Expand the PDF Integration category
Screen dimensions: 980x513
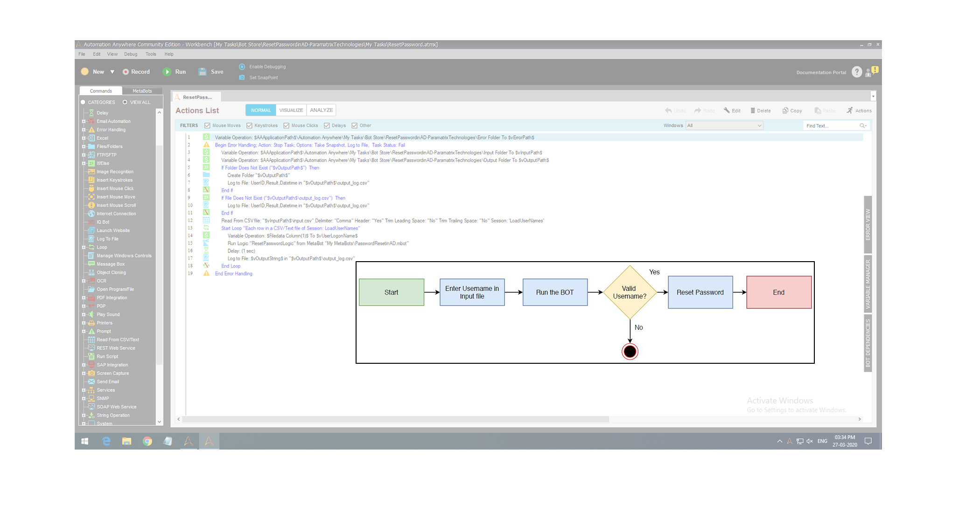click(84, 298)
